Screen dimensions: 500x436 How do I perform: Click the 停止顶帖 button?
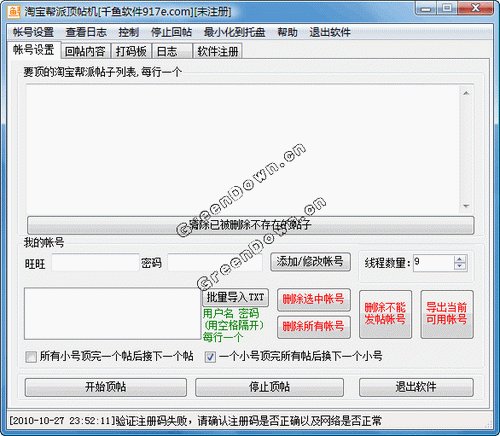tap(269, 387)
